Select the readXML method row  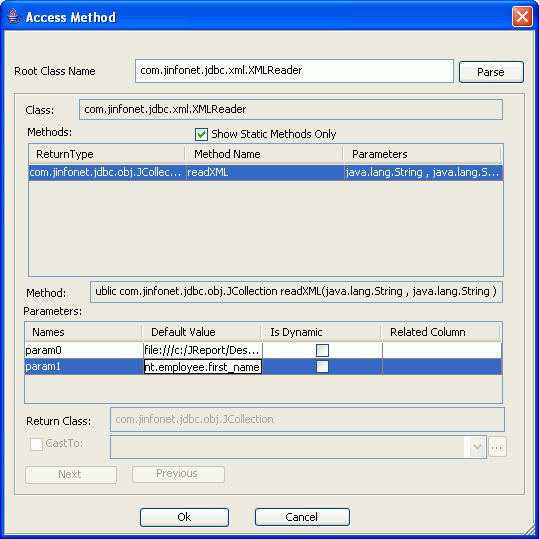click(266, 173)
